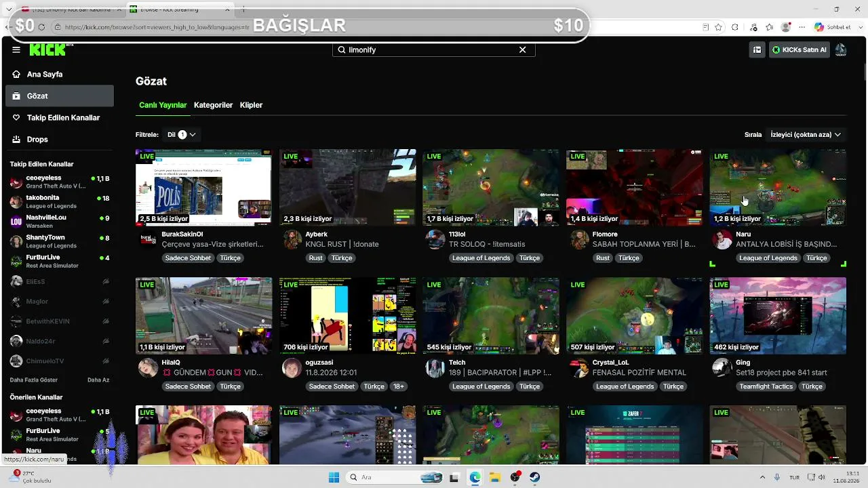
Task: Focus the taskbar Ara search box
Action: (x=395, y=477)
